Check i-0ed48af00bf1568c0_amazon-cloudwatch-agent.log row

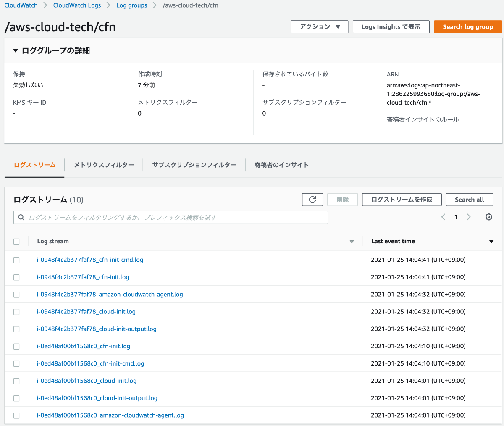click(16, 415)
